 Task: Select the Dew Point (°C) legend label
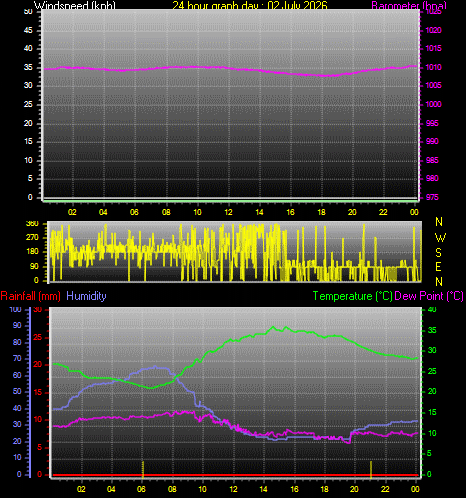[x=429, y=296]
